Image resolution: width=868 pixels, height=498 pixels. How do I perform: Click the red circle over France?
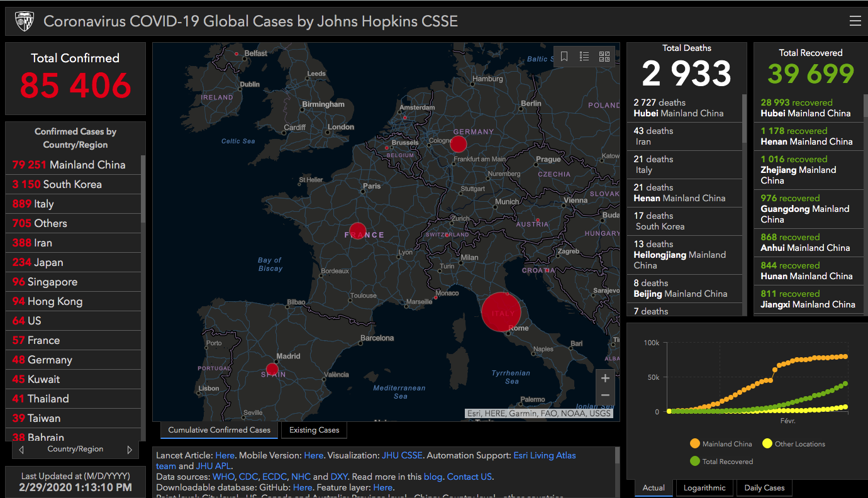pyautogui.click(x=358, y=231)
